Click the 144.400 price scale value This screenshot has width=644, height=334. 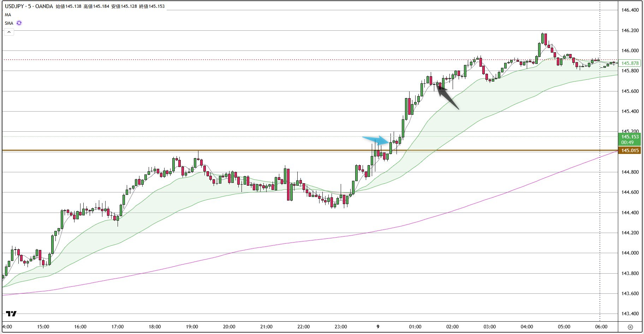point(630,213)
